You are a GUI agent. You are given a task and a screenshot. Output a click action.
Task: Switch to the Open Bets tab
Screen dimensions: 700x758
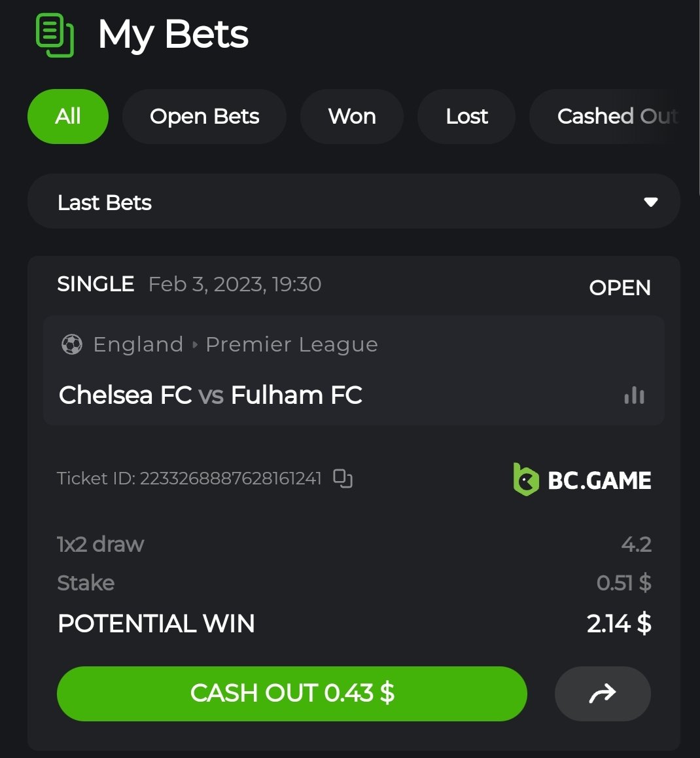pos(204,117)
